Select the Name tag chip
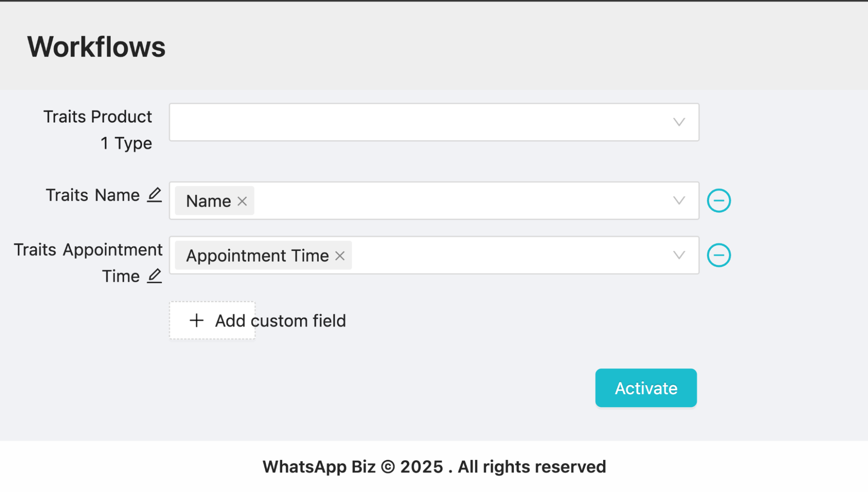The image size is (868, 492). [208, 201]
